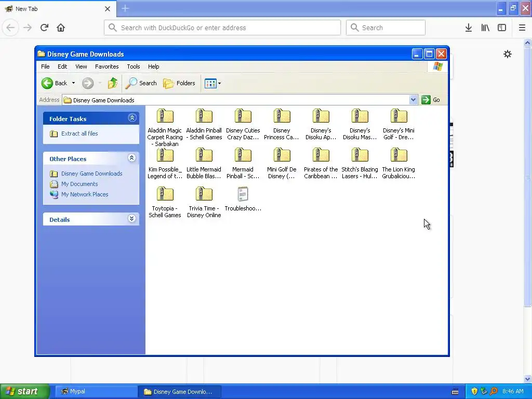This screenshot has height=399, width=532.
Task: Toggle the Folders pane in Explorer
Action: click(x=179, y=83)
